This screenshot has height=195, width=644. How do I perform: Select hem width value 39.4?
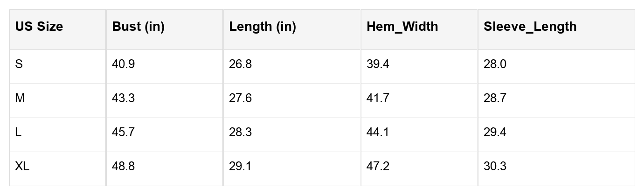378,64
